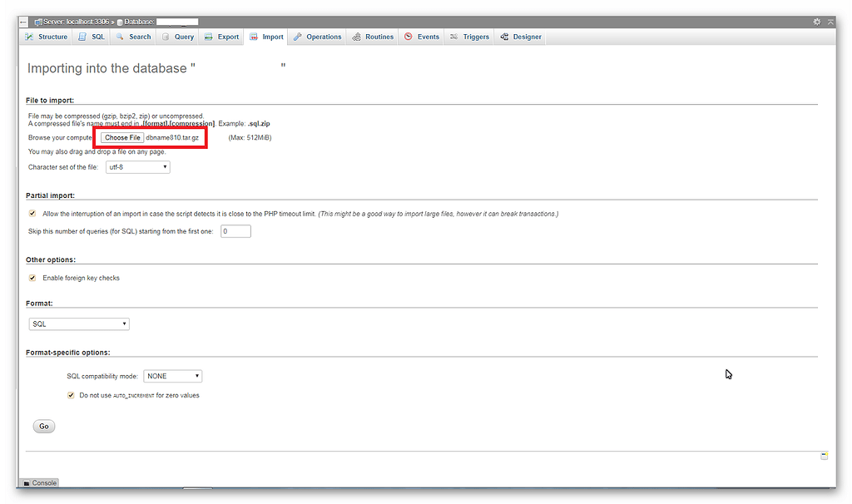
Task: Click Choose File to browse for import file
Action: (121, 136)
